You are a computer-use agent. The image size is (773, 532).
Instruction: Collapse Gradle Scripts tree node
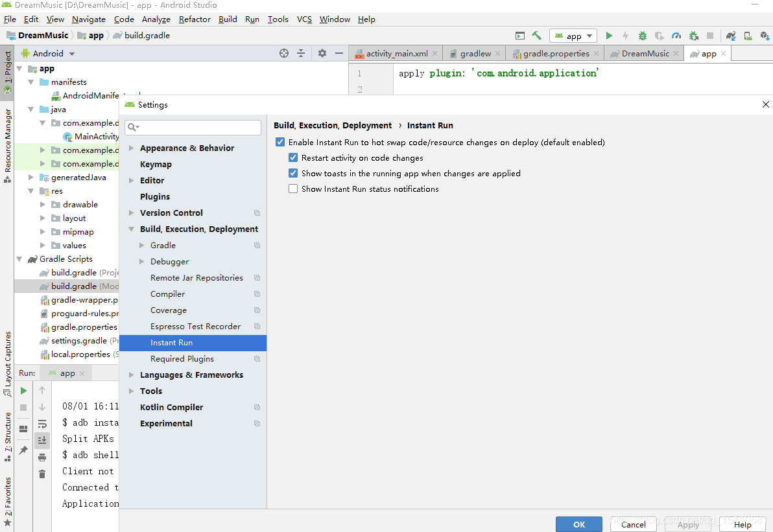[x=19, y=259]
